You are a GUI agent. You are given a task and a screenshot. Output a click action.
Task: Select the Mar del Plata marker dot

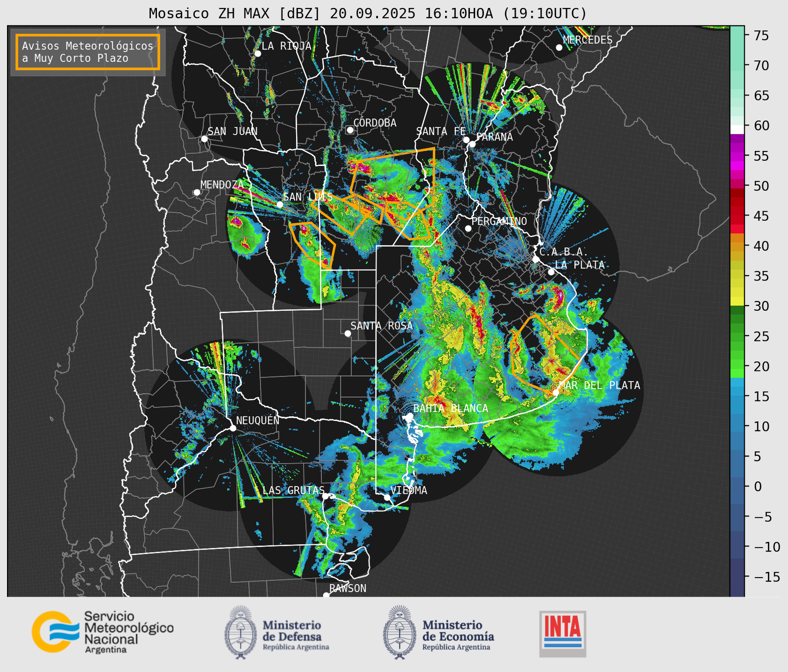(x=556, y=393)
